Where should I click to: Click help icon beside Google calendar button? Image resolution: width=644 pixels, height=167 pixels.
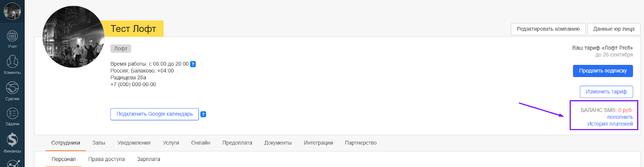click(203, 114)
